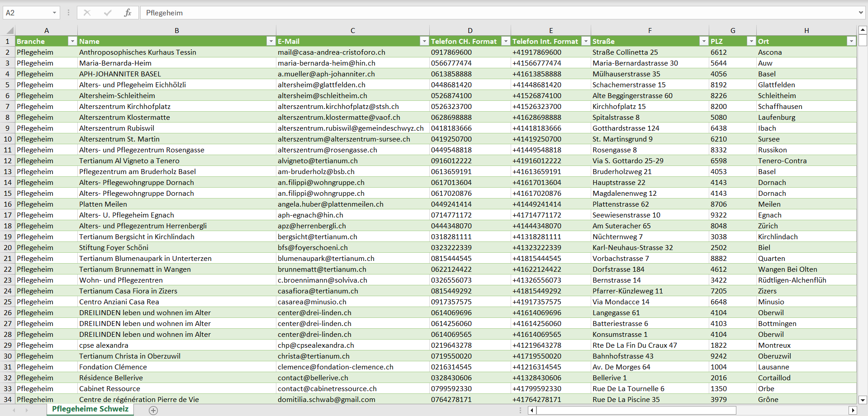Click cell 'Cortaillod'
The height and width of the screenshot is (416, 868).
pyautogui.click(x=806, y=378)
